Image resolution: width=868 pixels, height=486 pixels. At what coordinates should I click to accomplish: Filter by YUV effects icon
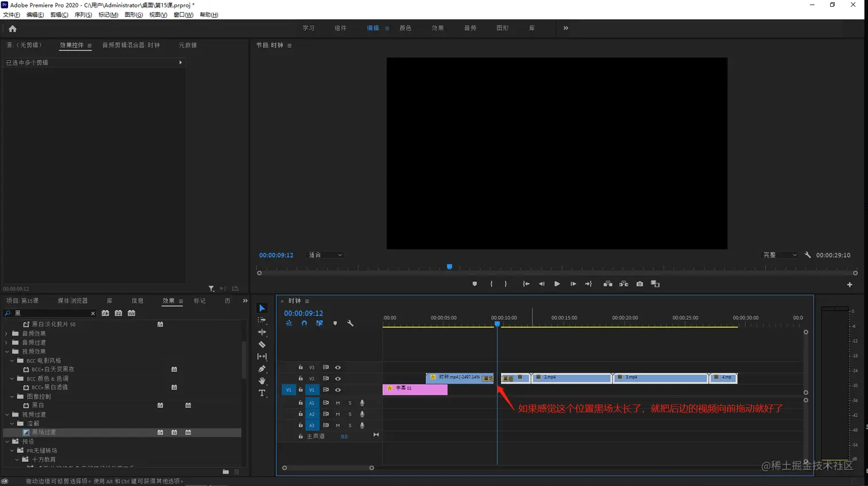[x=131, y=313]
